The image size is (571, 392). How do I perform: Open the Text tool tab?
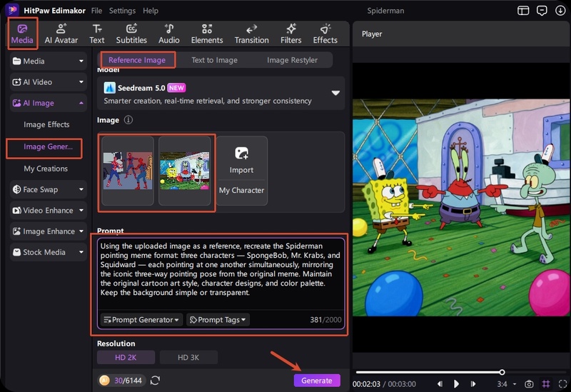point(97,34)
